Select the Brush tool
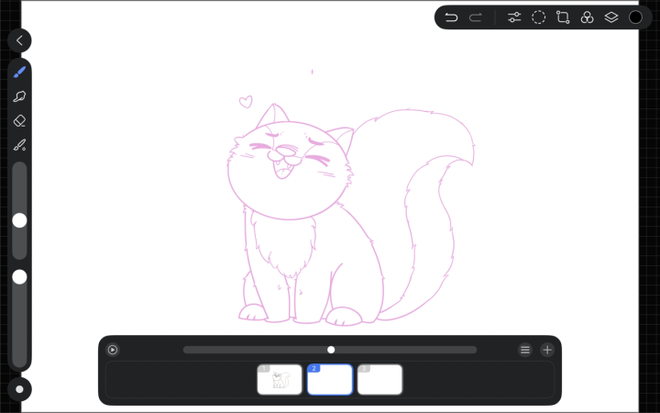660x413 pixels. 19,72
